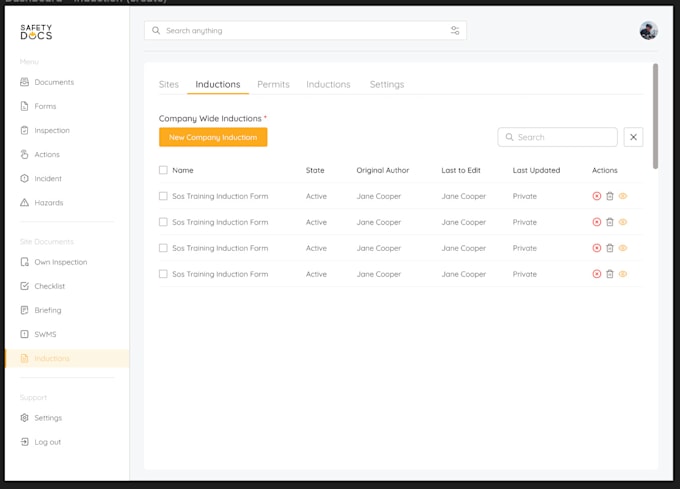Screen dimensions: 680x489
Task: Click Log out in the sidebar
Action: click(41, 442)
